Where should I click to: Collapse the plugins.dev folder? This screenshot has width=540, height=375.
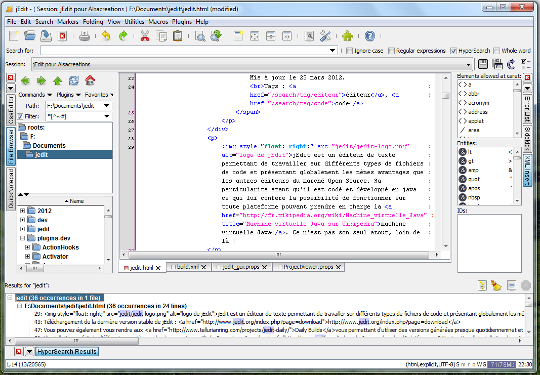coord(22,238)
